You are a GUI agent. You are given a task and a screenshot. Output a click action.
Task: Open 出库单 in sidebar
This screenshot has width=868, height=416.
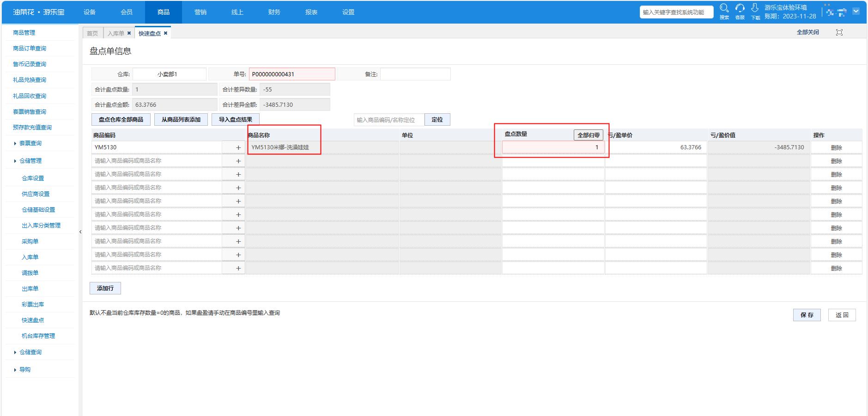pyautogui.click(x=30, y=288)
